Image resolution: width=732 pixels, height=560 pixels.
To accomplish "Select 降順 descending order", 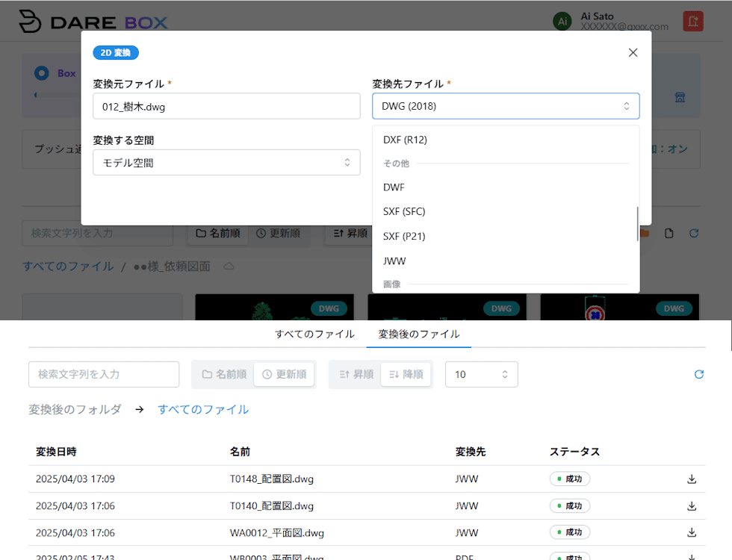I will tap(406, 374).
